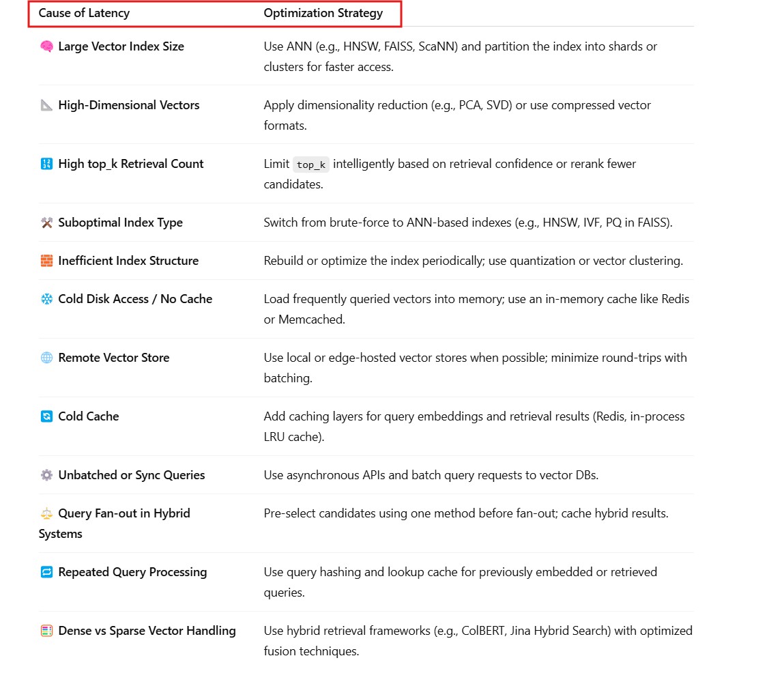
Task: Click the brick wall icon for Inefficient Index
Action: pos(46,261)
